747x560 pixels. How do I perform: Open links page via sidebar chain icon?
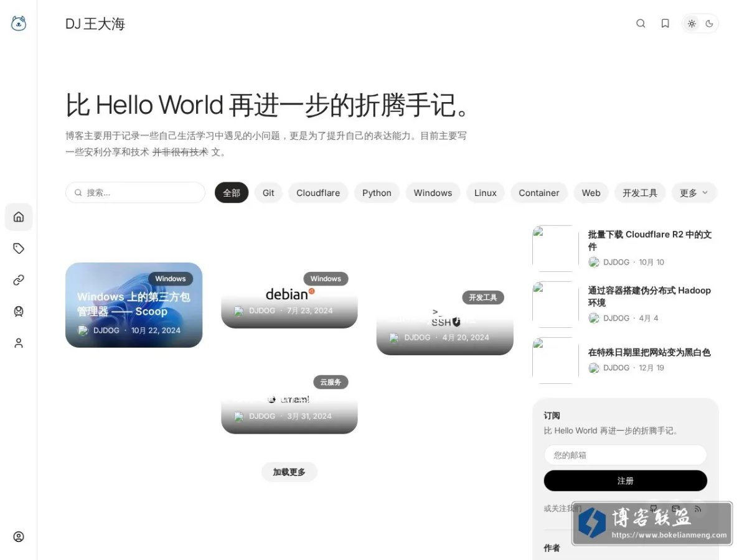[x=19, y=280]
